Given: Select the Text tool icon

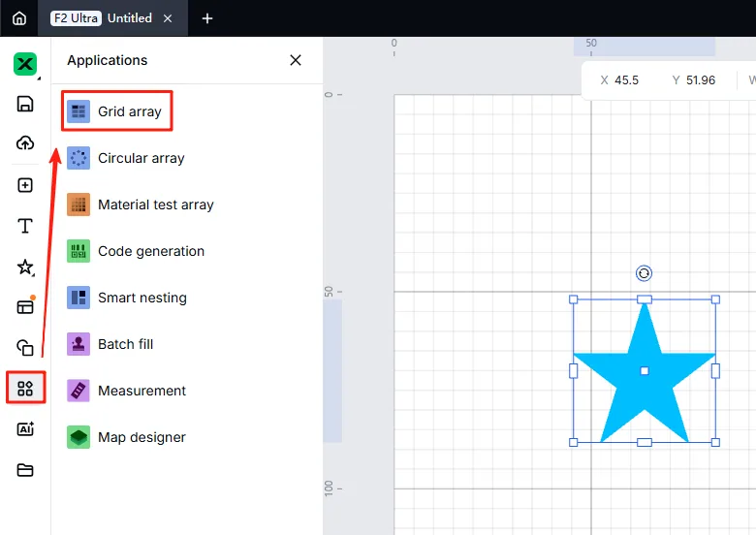Looking at the screenshot, I should pos(25,226).
